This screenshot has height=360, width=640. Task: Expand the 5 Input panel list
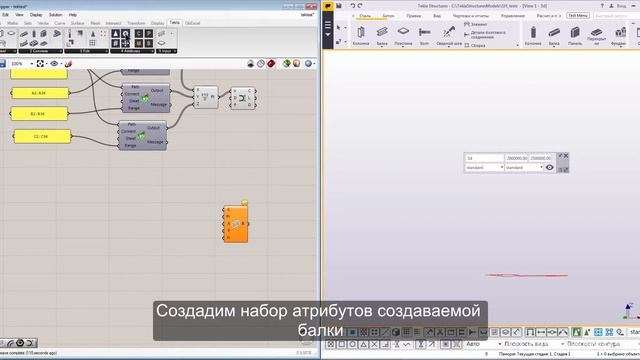pyautogui.click(x=167, y=51)
